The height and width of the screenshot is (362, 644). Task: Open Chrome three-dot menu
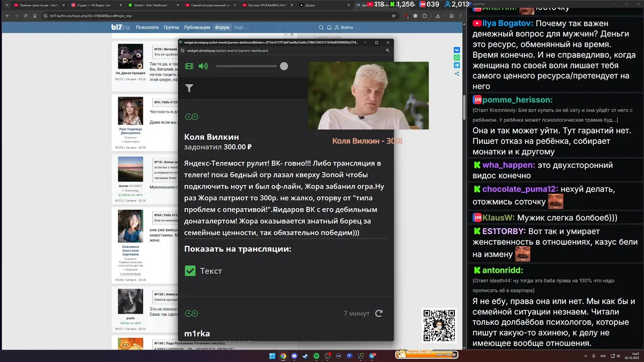pyautogui.click(x=461, y=16)
